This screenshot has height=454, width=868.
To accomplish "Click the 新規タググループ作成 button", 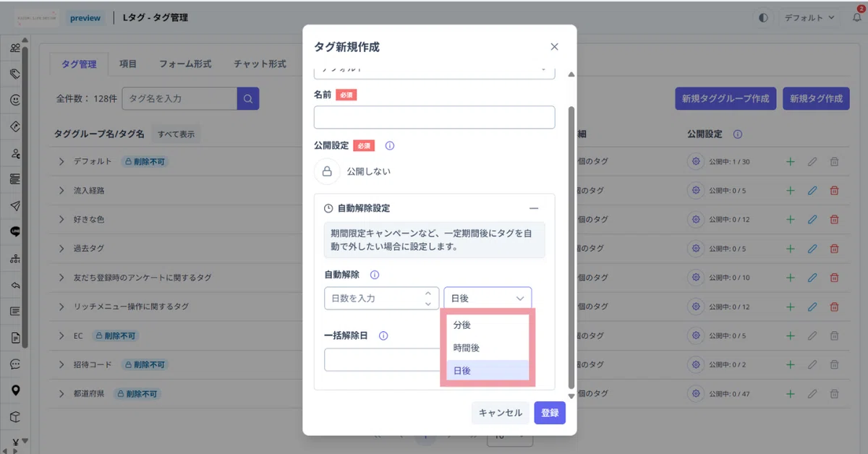I will point(726,98).
